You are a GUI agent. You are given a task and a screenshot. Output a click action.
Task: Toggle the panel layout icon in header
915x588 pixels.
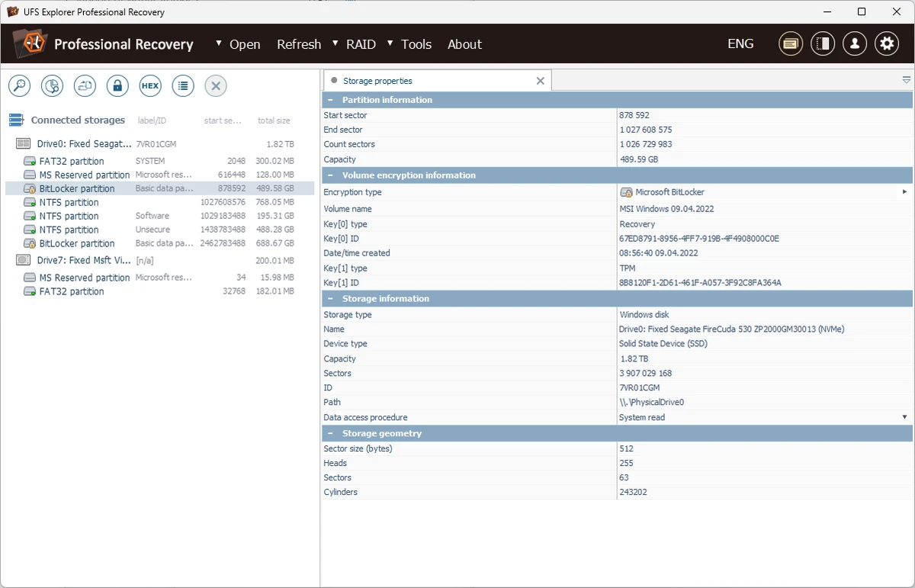click(823, 43)
